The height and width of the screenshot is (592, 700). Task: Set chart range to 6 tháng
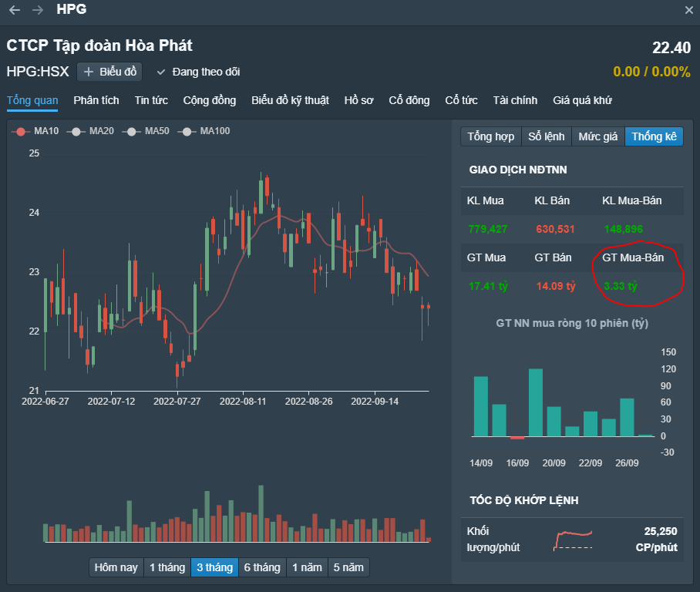[262, 567]
